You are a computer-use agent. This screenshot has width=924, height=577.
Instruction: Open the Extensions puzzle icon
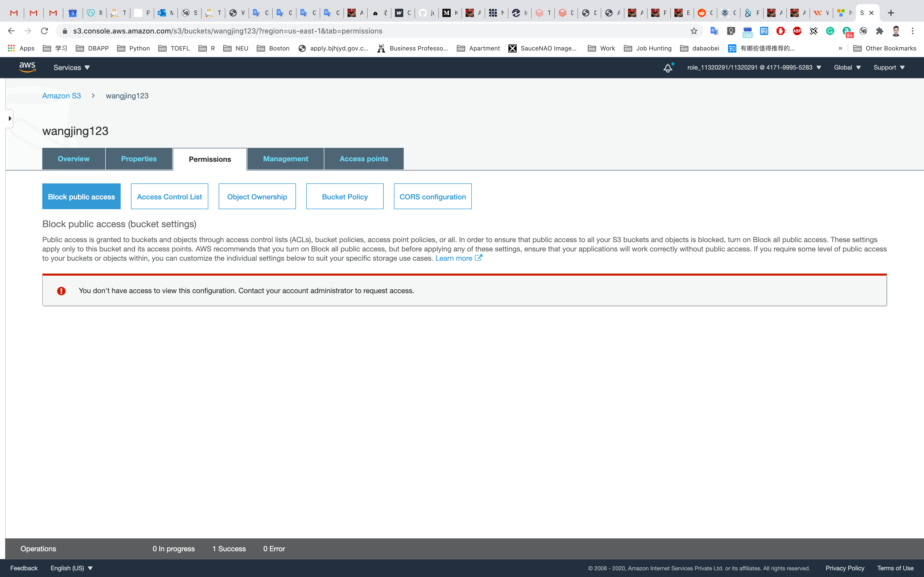(x=880, y=31)
